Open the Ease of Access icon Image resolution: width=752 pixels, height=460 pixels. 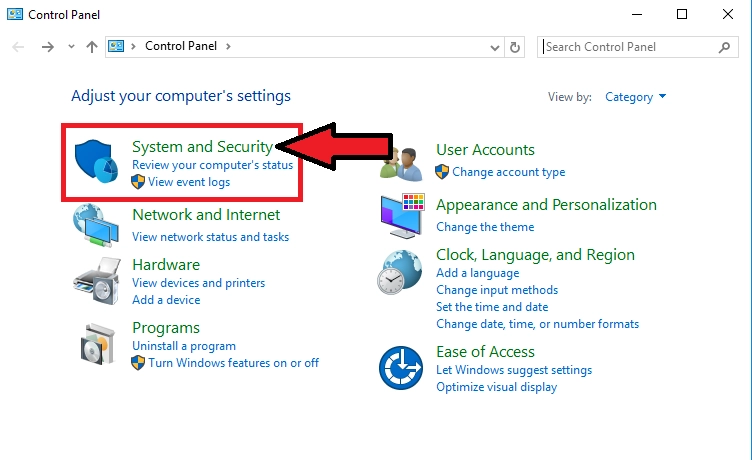pos(401,368)
